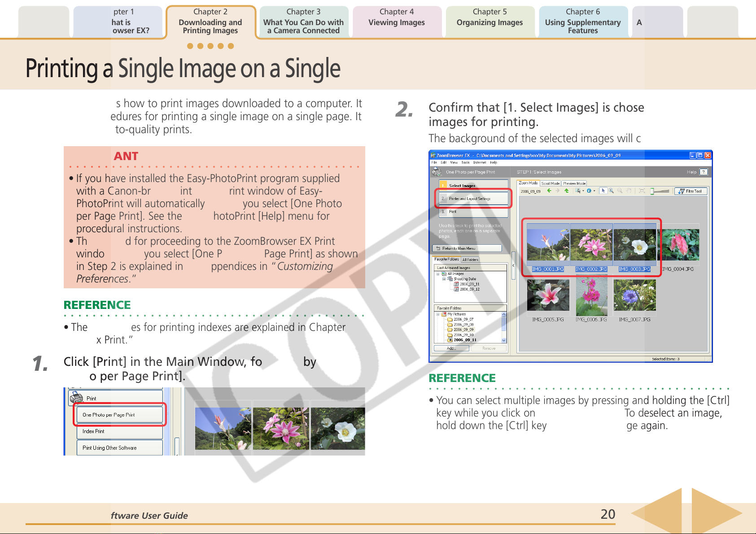Click One Photo per Page Print option

point(120,415)
